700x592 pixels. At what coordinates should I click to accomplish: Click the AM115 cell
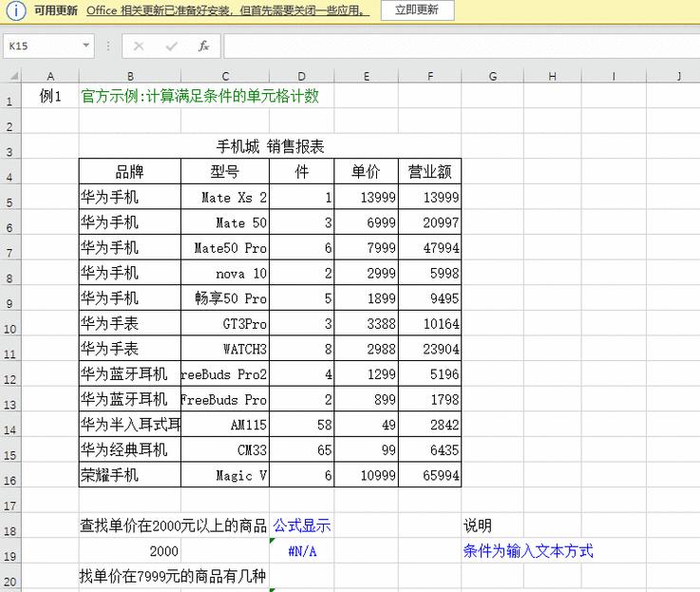[x=225, y=425]
